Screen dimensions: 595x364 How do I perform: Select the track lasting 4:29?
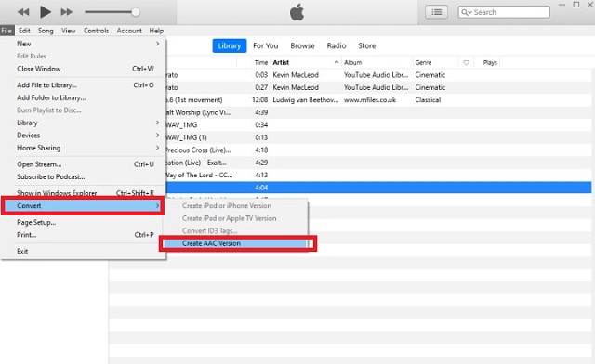(378, 162)
